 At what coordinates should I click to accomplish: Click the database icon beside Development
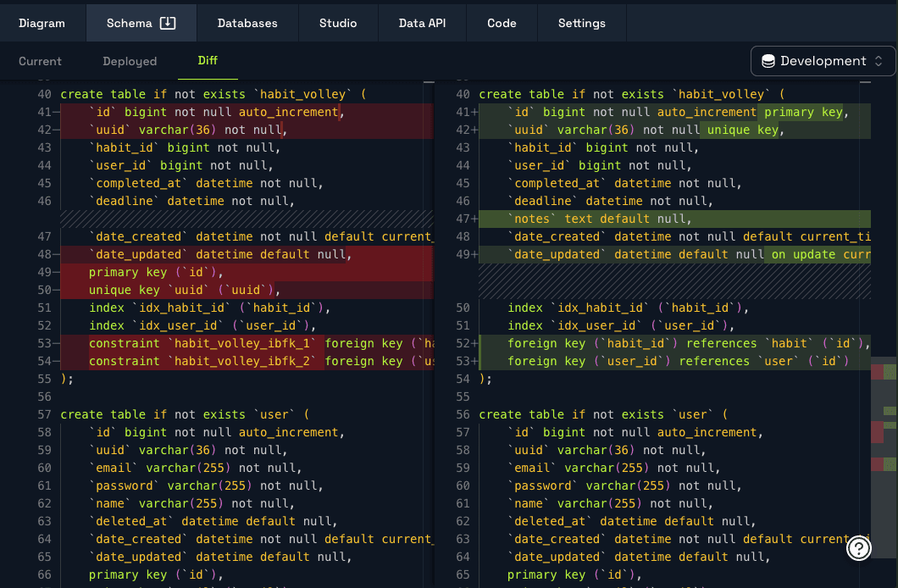(x=768, y=61)
